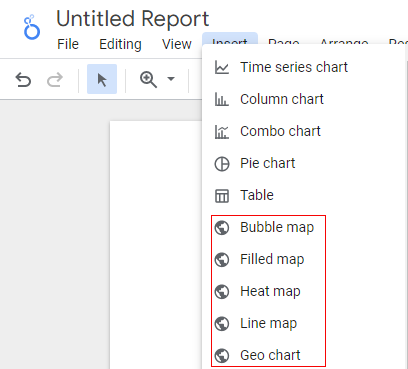Activate the selection mode pointer tool
This screenshot has width=408, height=369.
[102, 79]
